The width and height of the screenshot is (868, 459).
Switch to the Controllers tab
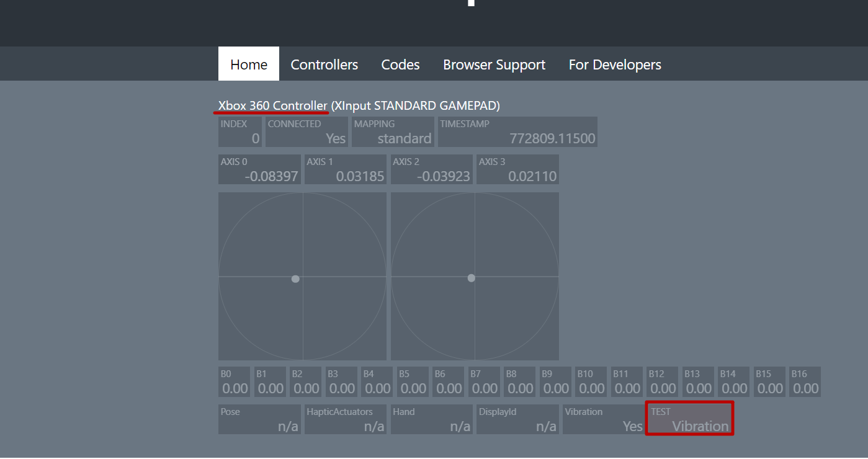pyautogui.click(x=324, y=65)
